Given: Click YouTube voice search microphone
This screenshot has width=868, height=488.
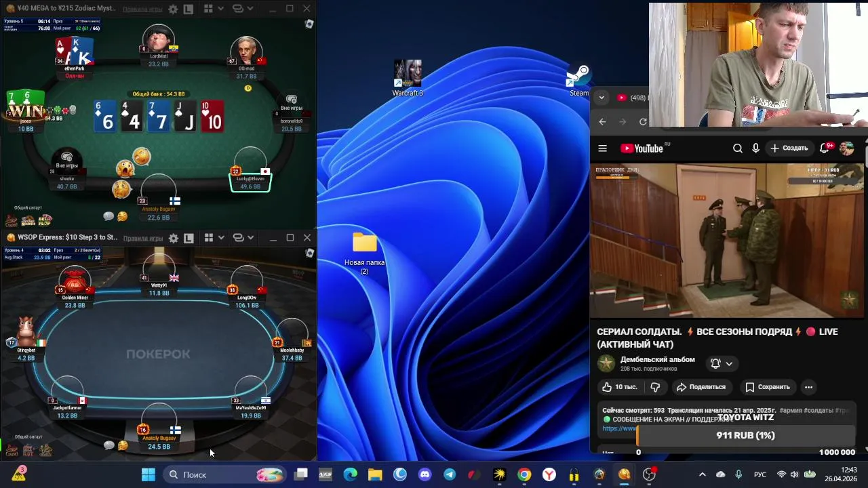Looking at the screenshot, I should [x=755, y=148].
